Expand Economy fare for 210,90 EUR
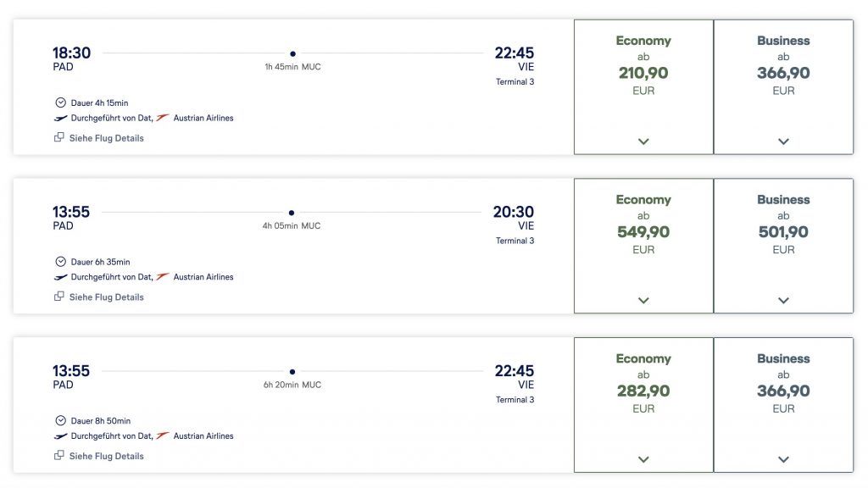868x488 pixels. pos(643,141)
